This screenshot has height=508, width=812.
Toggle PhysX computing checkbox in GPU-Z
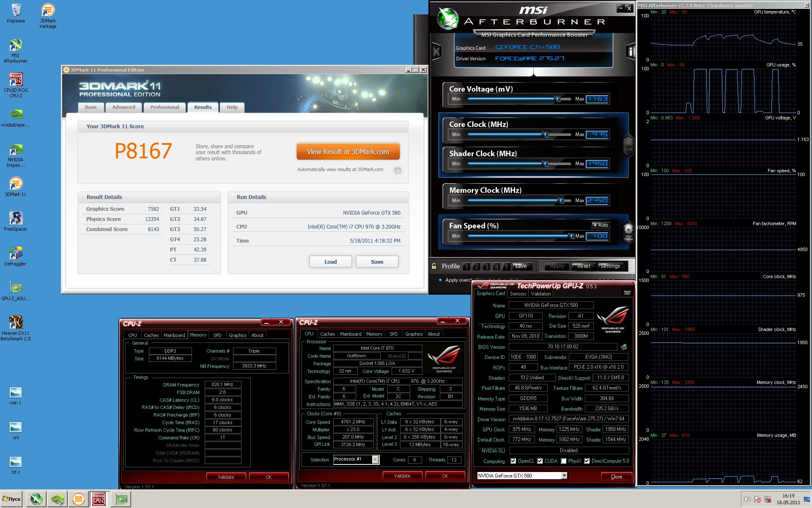[563, 461]
